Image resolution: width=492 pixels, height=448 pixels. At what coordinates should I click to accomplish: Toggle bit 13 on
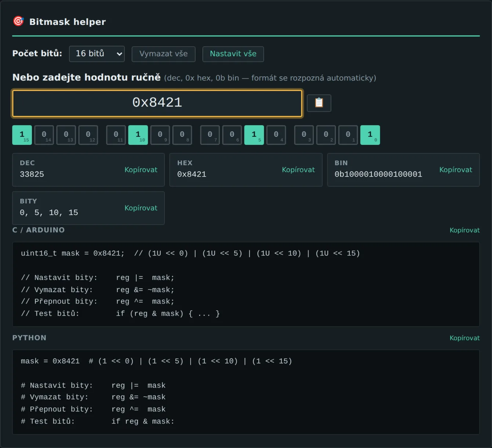click(66, 135)
